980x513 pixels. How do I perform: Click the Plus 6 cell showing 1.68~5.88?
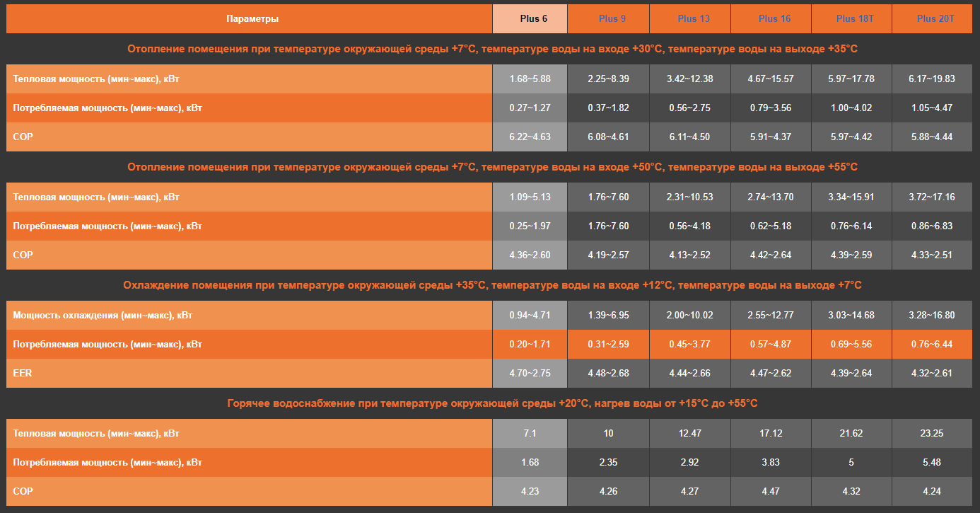point(530,79)
